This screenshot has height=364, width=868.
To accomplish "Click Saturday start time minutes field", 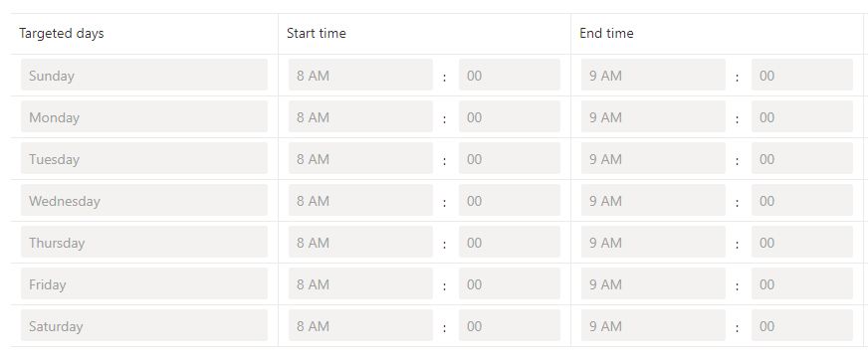I will (510, 325).
